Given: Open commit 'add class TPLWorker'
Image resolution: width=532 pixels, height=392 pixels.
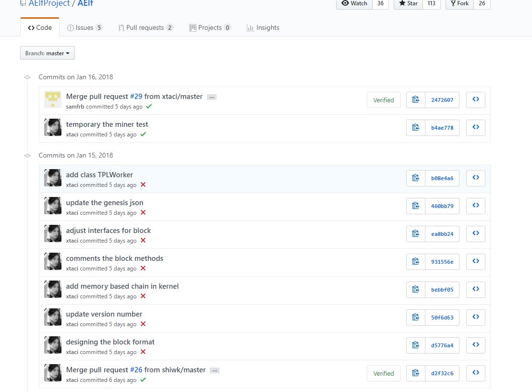Looking at the screenshot, I should 99,174.
